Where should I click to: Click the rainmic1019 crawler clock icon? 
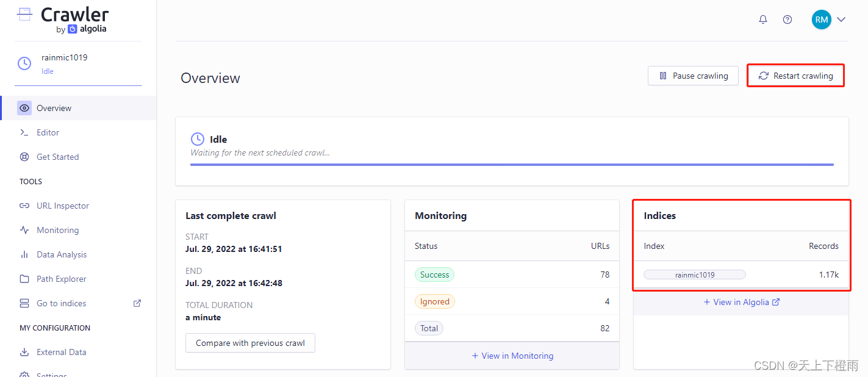click(x=24, y=63)
